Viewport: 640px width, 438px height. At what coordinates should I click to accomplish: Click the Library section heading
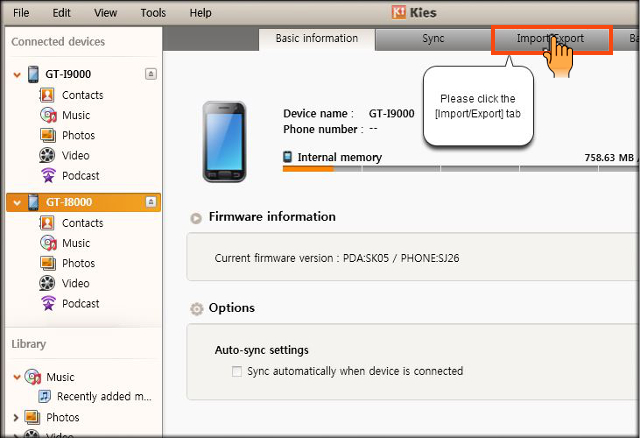(29, 344)
